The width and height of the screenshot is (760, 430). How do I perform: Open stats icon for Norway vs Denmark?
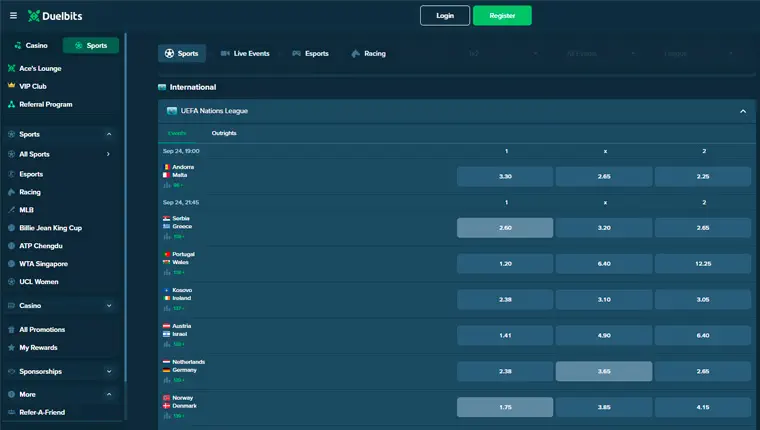click(x=167, y=415)
